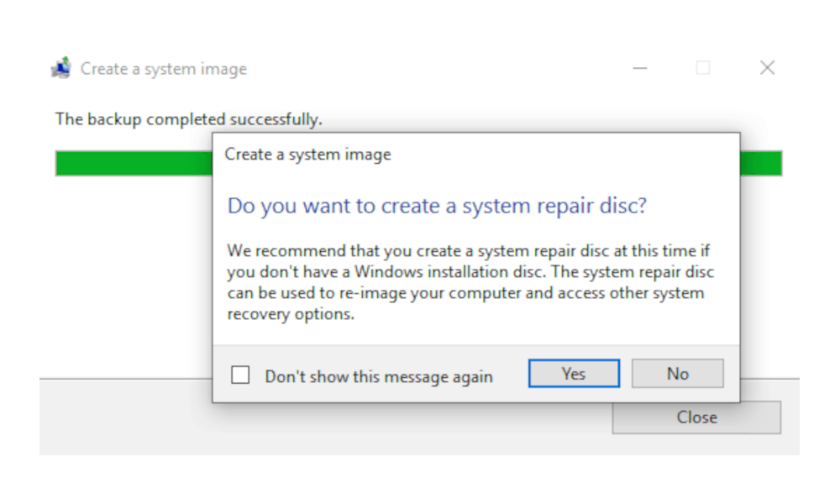Click the grayed-out maximize window icon
840x504 pixels.
(x=703, y=68)
